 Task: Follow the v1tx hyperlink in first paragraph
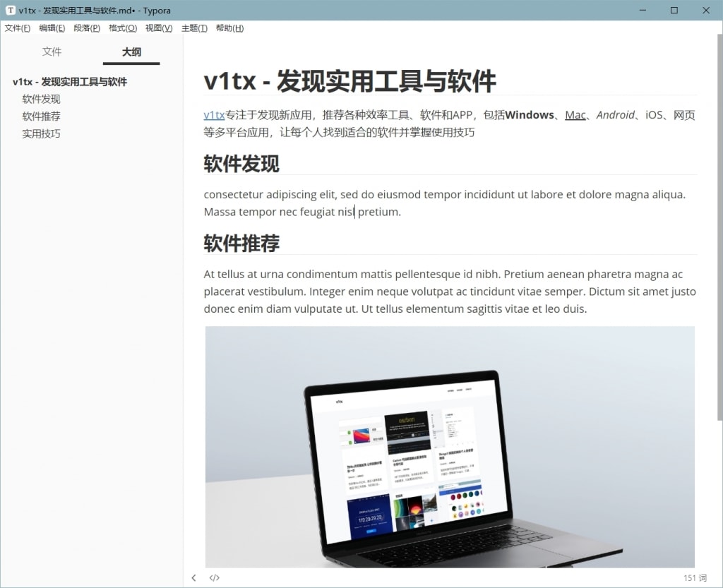(214, 115)
